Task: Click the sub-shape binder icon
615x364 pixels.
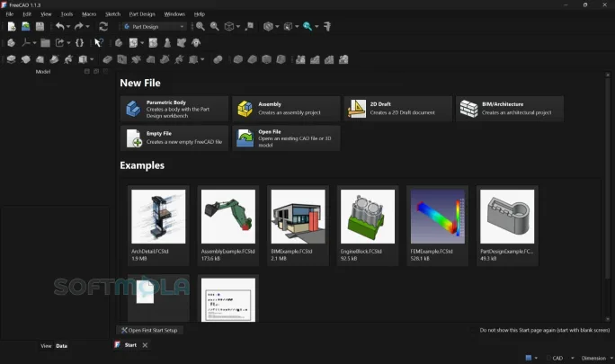Action: point(182,43)
